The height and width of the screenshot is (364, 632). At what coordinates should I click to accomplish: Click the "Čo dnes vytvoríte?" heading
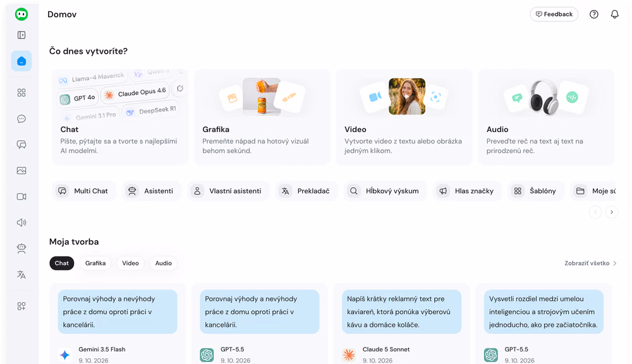[88, 51]
